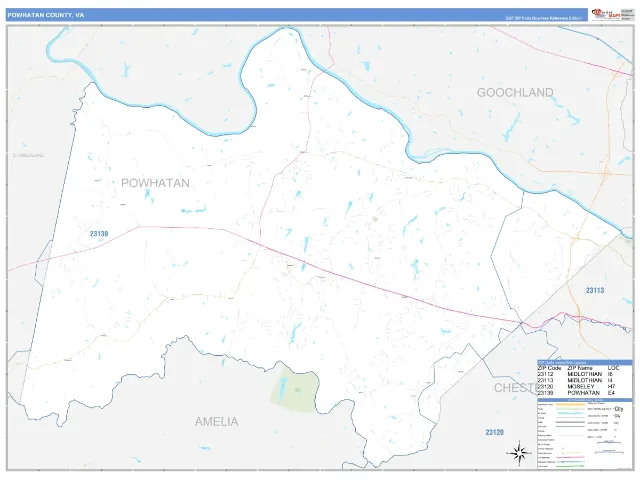This screenshot has width=640, height=480.
Task: Click the green line swatch at the legend bottom
Action: [570, 466]
